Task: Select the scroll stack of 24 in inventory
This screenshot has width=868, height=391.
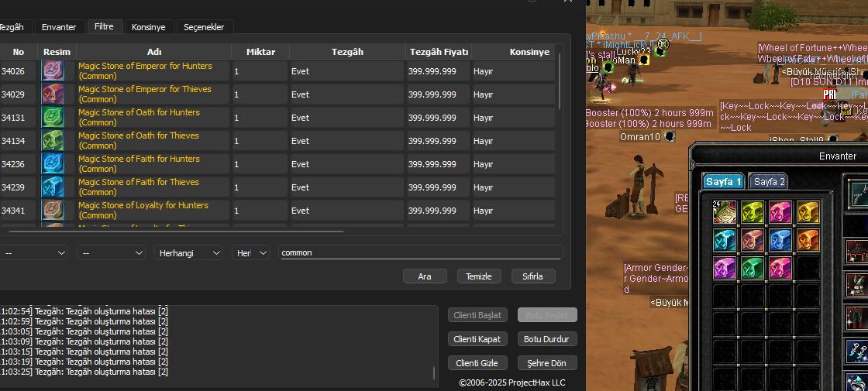Action: 725,213
